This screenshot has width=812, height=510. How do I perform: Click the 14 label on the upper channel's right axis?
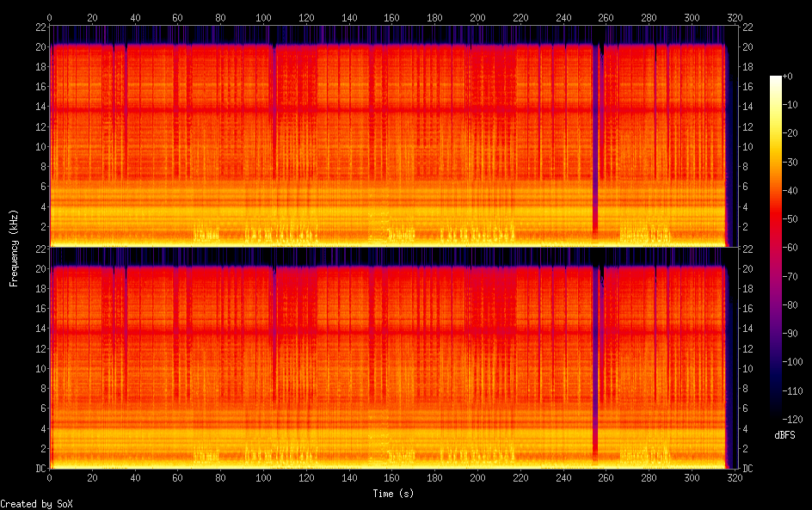747,107
